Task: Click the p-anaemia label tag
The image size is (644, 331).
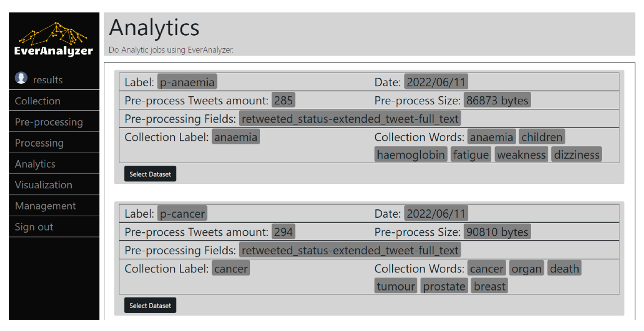Action: [187, 82]
